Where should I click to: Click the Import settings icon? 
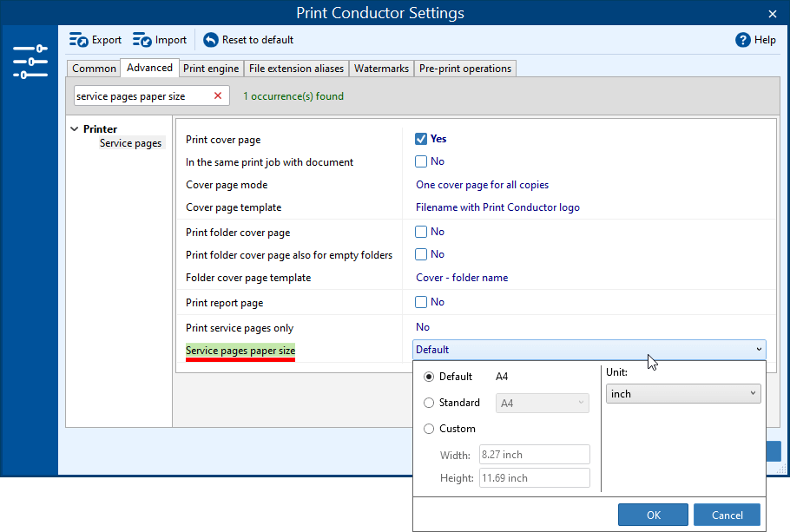142,40
